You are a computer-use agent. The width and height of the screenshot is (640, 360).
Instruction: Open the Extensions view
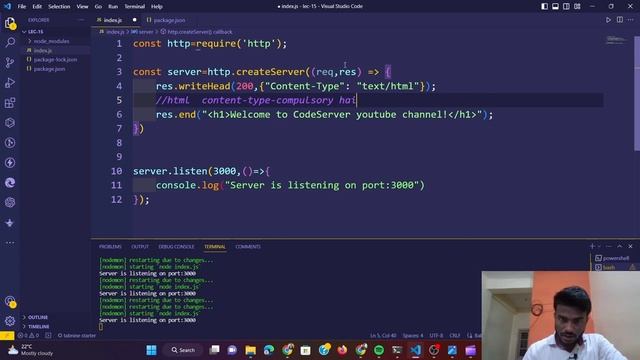click(x=10, y=102)
